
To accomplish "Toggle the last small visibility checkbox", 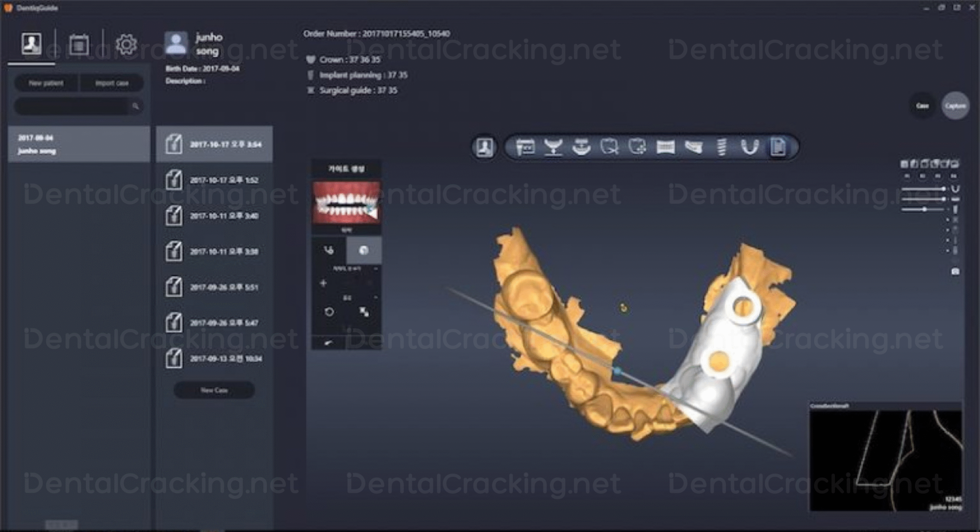I will pyautogui.click(x=948, y=251).
